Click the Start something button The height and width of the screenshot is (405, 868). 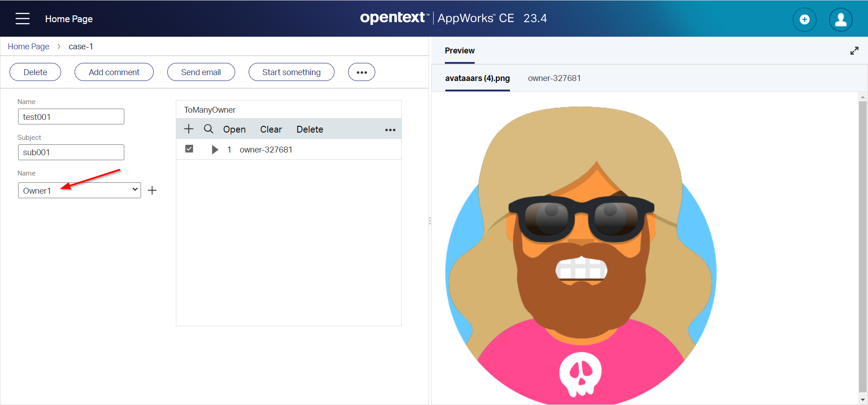point(291,72)
